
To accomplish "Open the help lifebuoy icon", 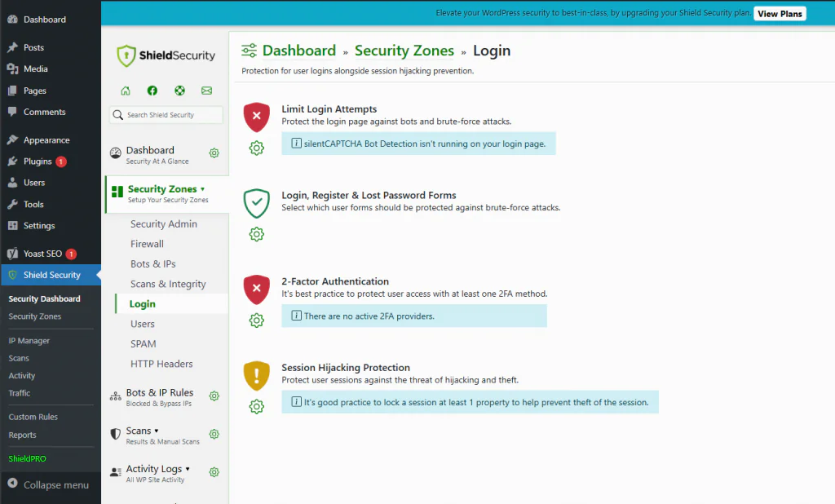I will (x=179, y=91).
